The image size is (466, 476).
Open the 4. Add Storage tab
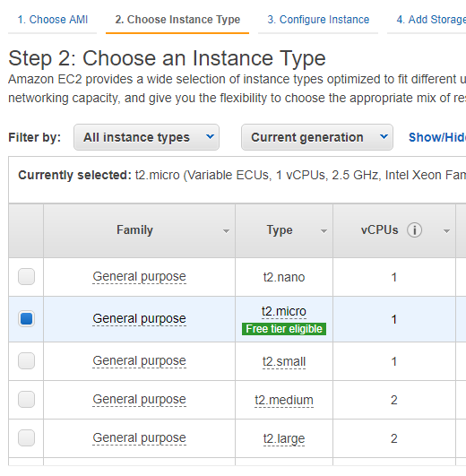pyautogui.click(x=431, y=20)
